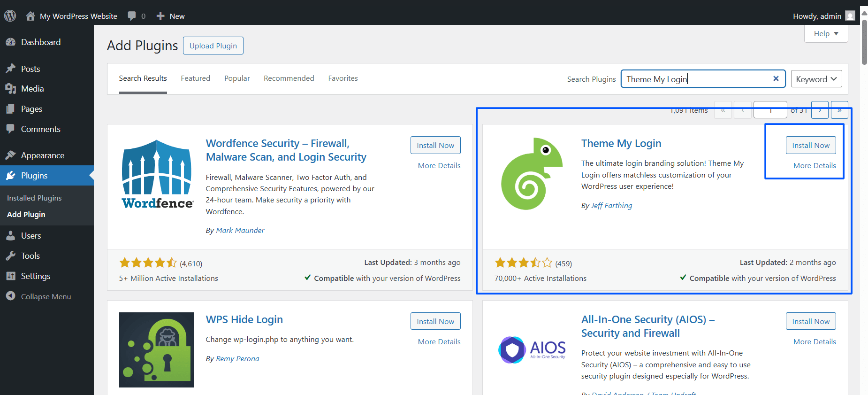Open the WPS Hide Login title link
The width and height of the screenshot is (868, 395).
244,319
